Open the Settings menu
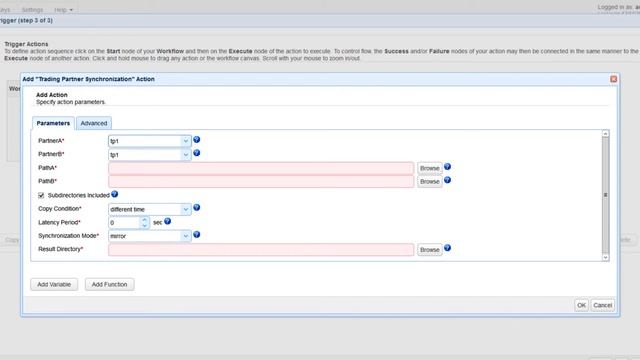Screen dimensions: 640x360 pos(32,10)
